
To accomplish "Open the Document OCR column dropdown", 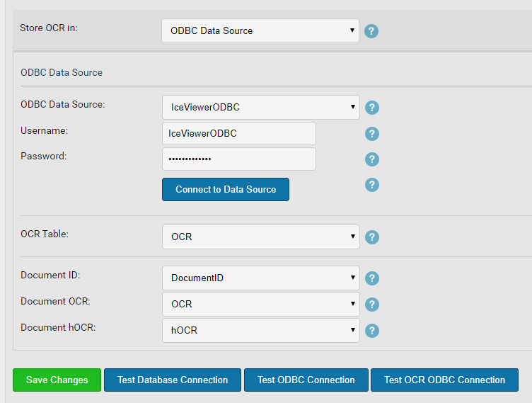I will [261, 304].
